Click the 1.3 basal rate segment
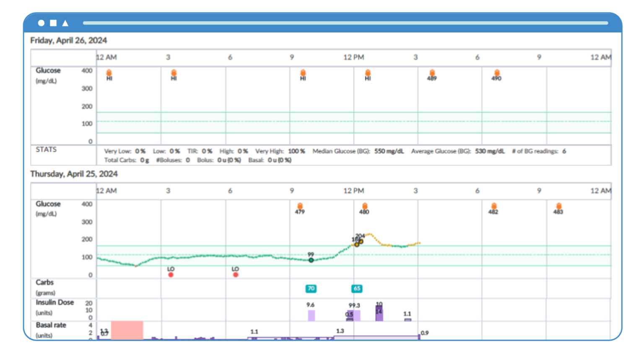The height and width of the screenshot is (355, 644). tap(377, 337)
